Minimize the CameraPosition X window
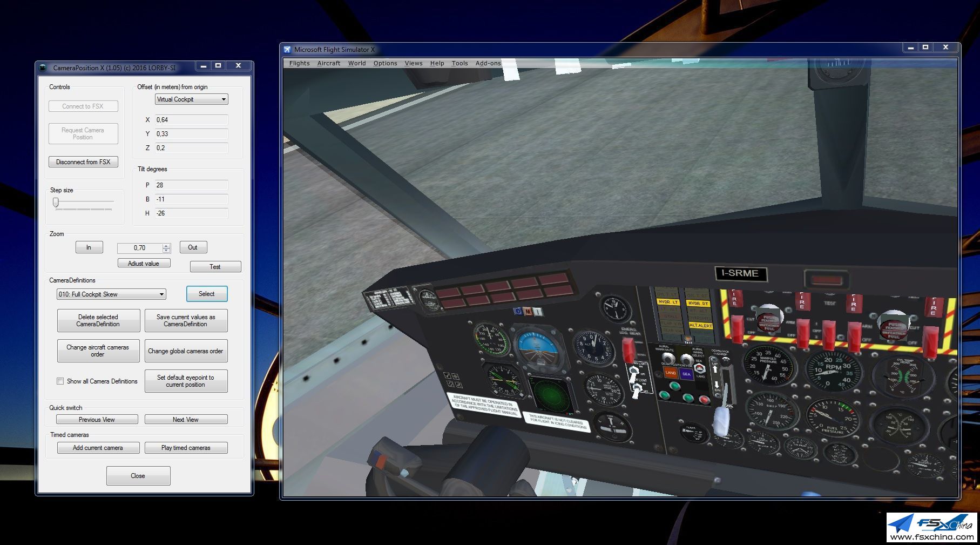 tap(203, 66)
